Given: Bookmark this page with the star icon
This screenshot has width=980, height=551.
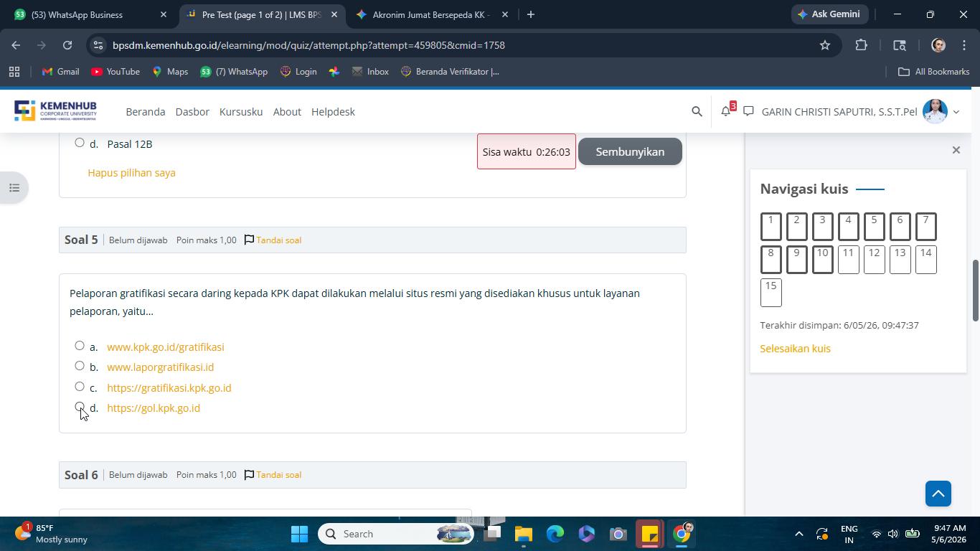Looking at the screenshot, I should [825, 45].
